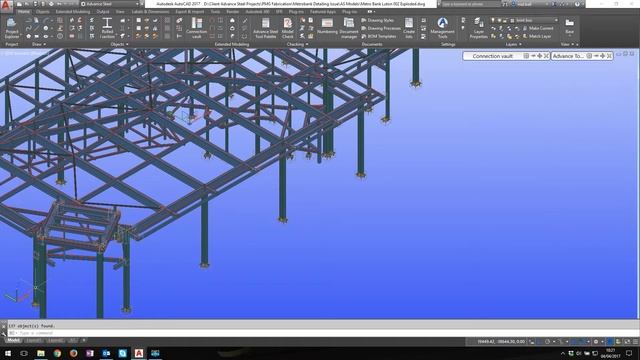Open File Explorer from the taskbar
640x360 pixels.
[x=41, y=353]
